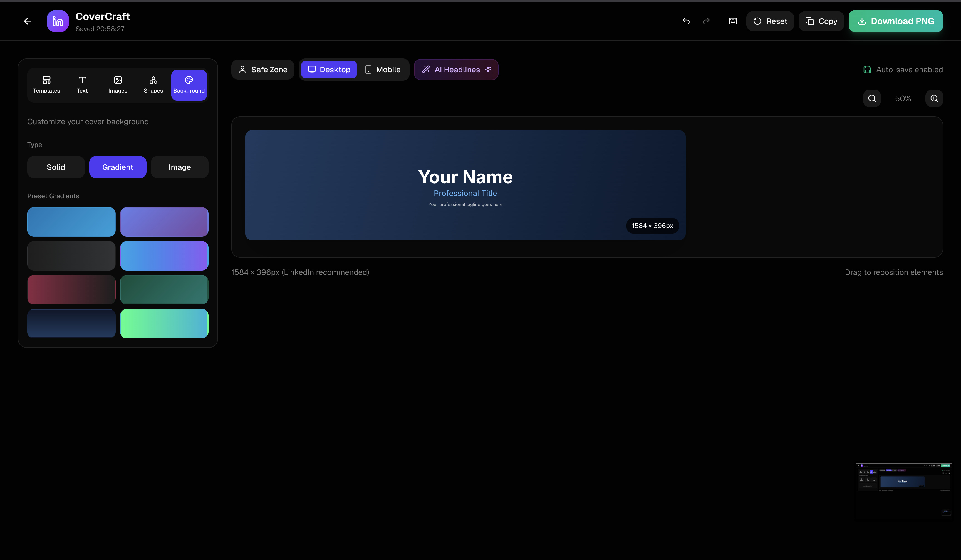Viewport: 961px width, 560px height.
Task: Switch background type to Image
Action: tap(179, 167)
